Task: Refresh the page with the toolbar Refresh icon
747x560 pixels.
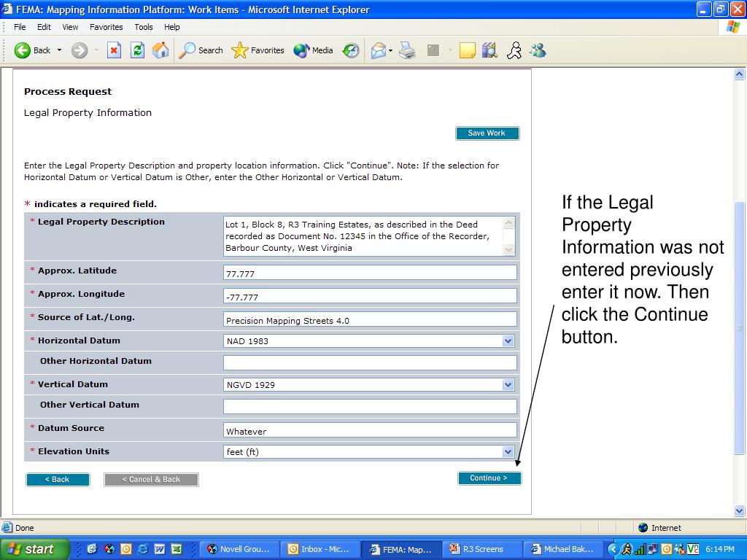Action: [x=138, y=50]
